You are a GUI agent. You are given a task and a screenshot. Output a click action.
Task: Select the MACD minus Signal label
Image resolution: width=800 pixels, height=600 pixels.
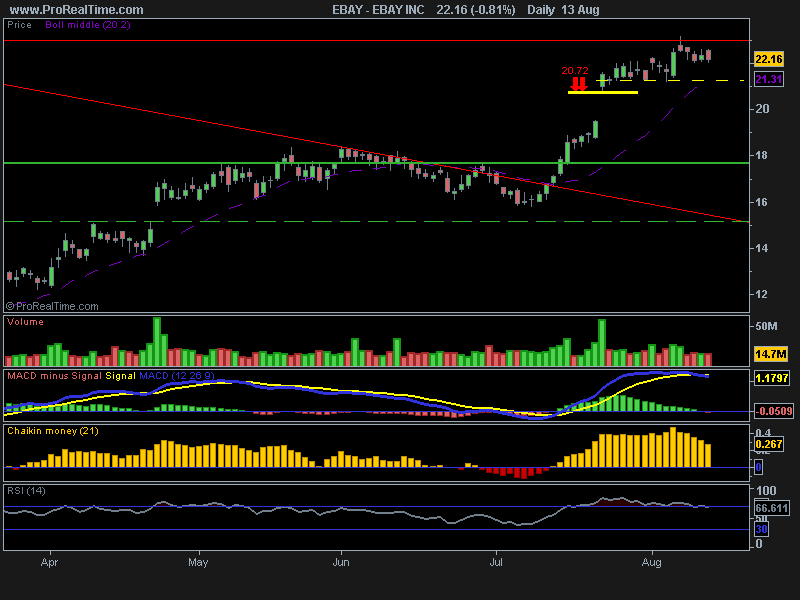[55, 376]
